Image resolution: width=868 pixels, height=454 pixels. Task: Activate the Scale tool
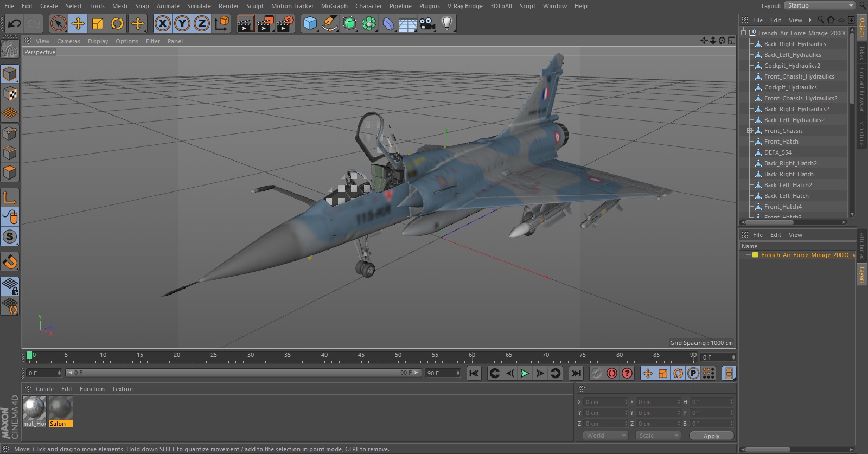coord(98,23)
